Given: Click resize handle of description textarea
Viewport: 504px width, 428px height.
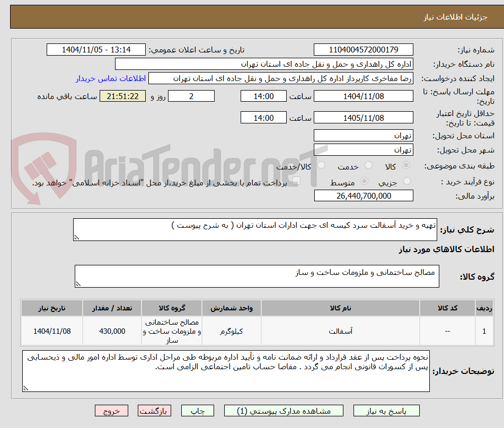Looking at the screenshot, I should pyautogui.click(x=76, y=237).
